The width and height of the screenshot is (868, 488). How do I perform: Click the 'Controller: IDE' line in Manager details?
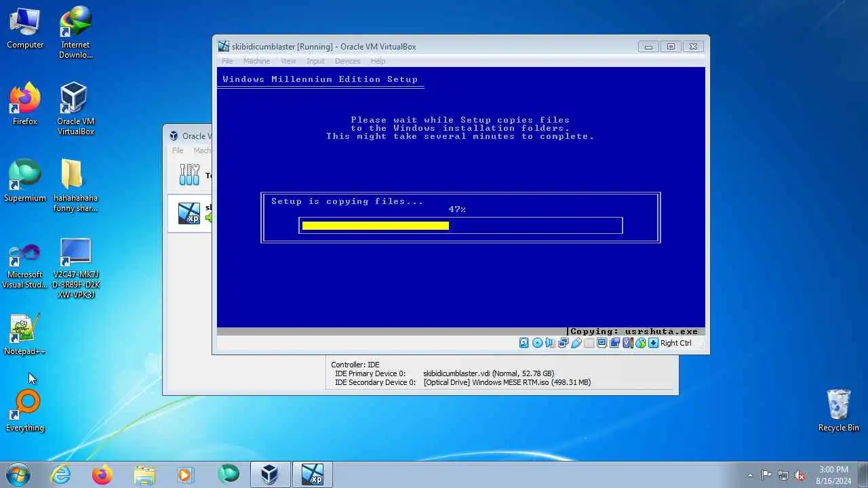click(355, 365)
